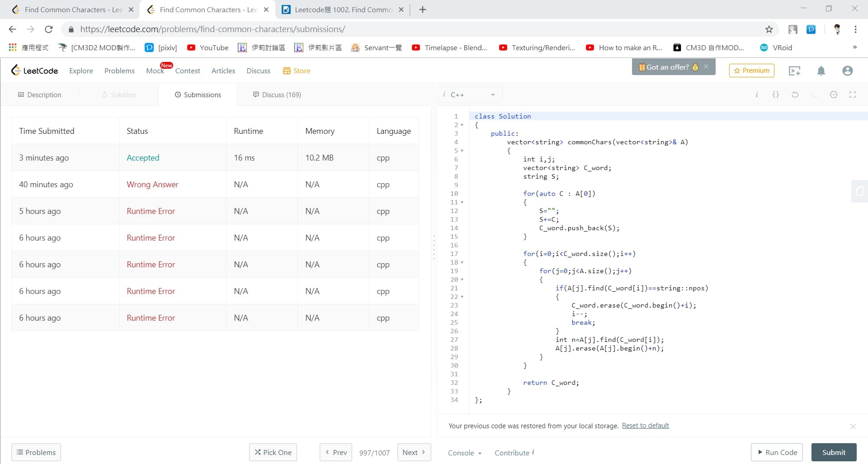Click the code format braces icon
The width and height of the screenshot is (868, 464).
[x=775, y=95]
